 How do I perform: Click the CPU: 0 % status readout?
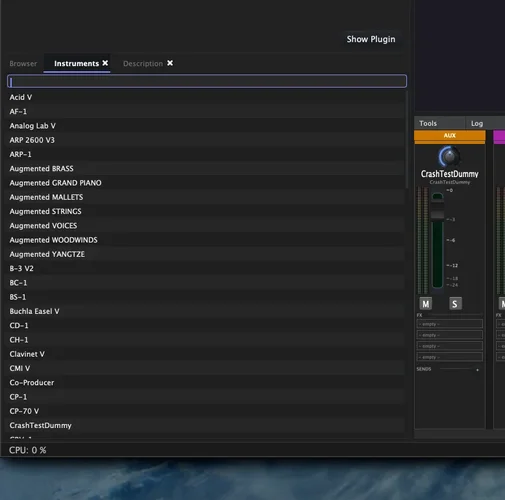(28, 450)
